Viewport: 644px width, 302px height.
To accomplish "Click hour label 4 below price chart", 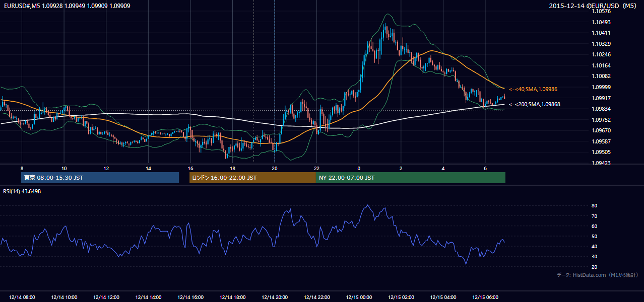I will click(443, 168).
